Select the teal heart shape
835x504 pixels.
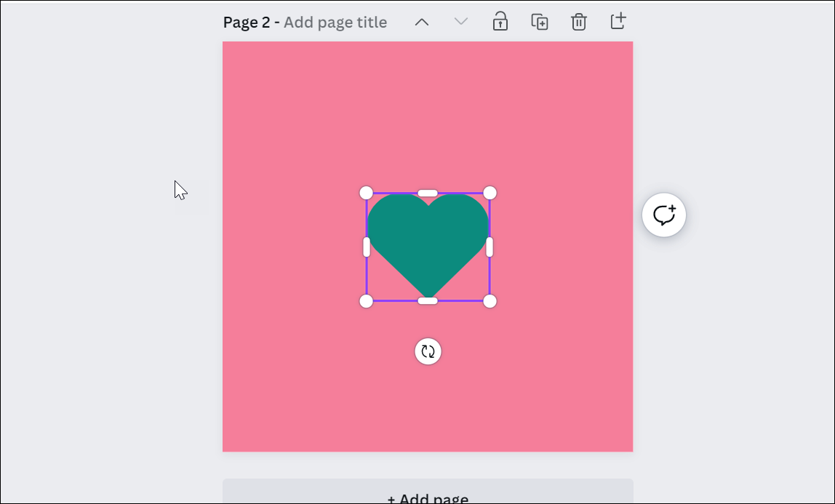click(x=428, y=246)
